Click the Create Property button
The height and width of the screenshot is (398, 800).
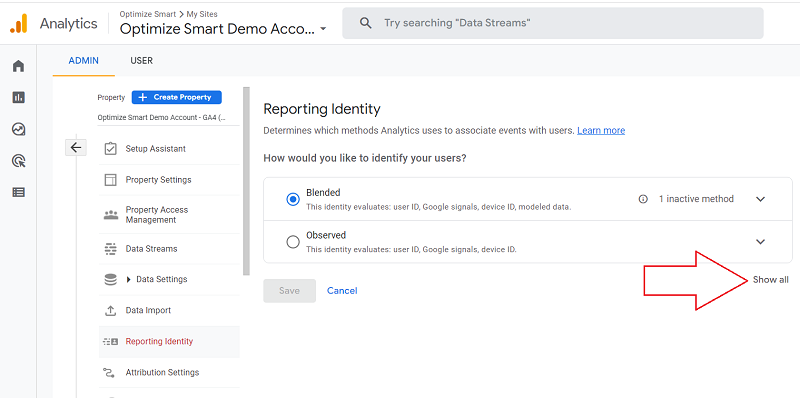click(177, 97)
